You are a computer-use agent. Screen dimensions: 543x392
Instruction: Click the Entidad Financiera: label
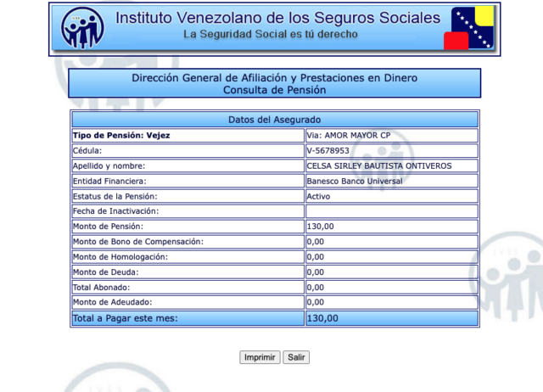tap(109, 181)
